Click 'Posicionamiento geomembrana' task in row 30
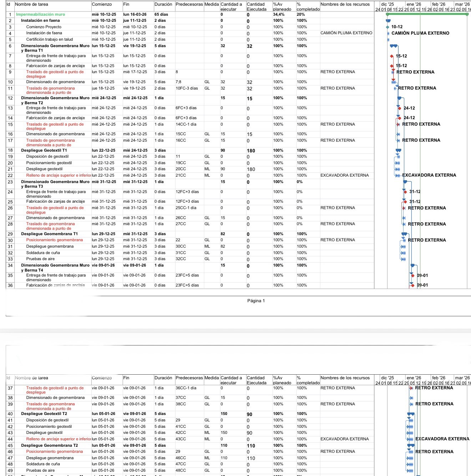 [55, 240]
